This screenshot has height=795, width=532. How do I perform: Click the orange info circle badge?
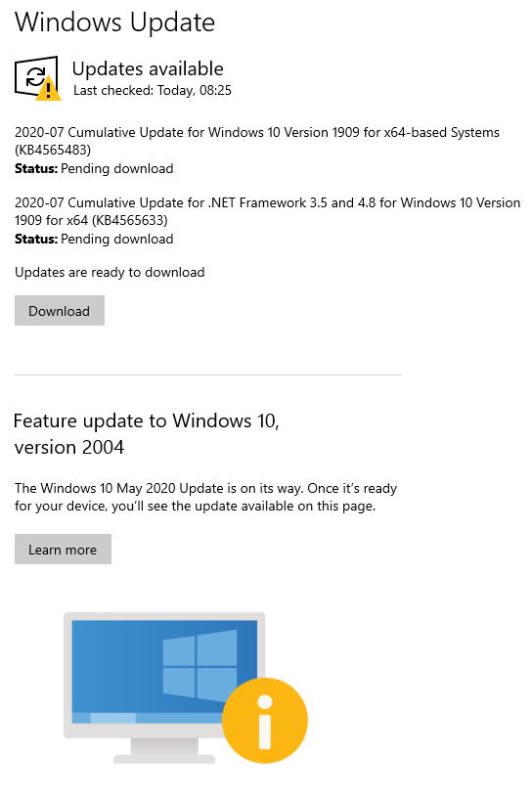coord(265,721)
